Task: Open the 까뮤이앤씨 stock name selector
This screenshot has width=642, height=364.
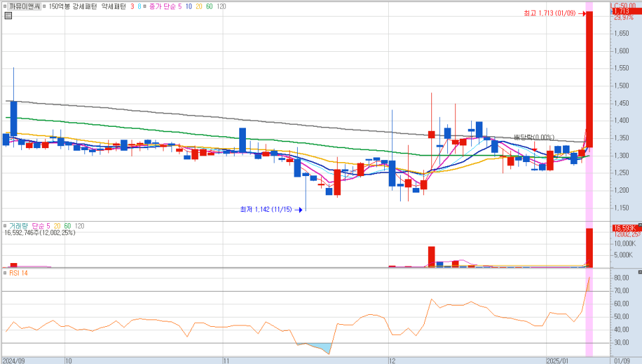Action: pos(24,6)
